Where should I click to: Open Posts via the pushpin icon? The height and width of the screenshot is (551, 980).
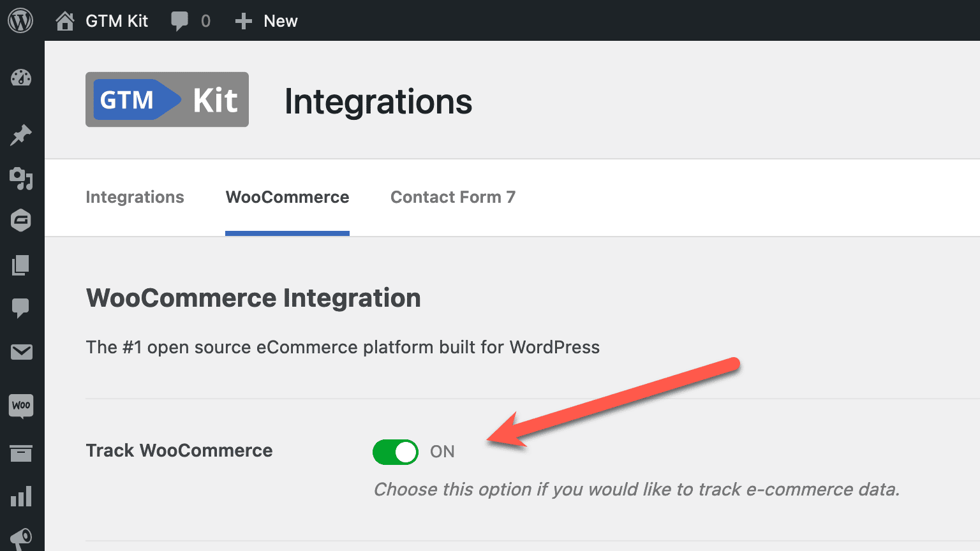21,135
